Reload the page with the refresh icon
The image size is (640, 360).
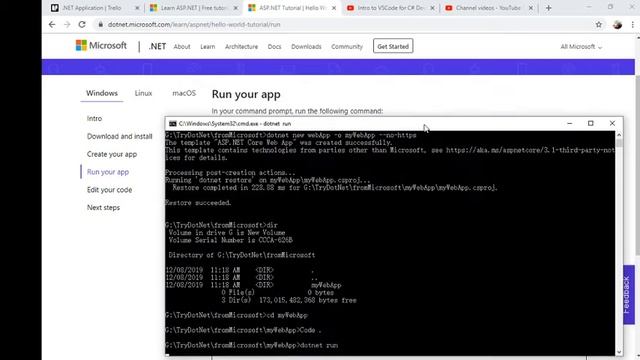82,24
